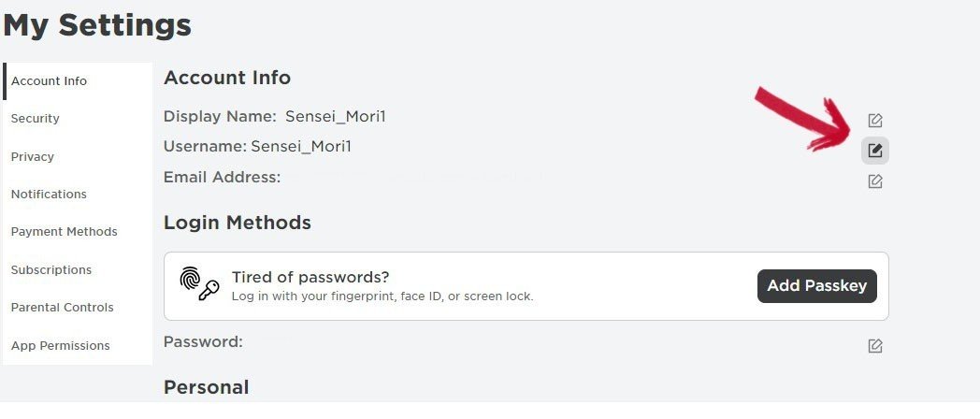Click the Password label
Viewport: 980px width, 419px height.
(203, 342)
